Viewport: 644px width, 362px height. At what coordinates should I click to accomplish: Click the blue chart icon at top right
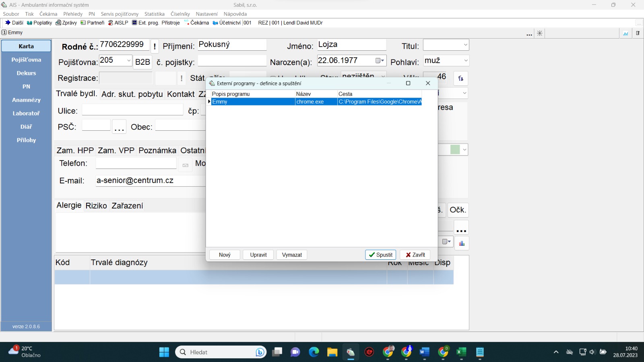tap(625, 33)
